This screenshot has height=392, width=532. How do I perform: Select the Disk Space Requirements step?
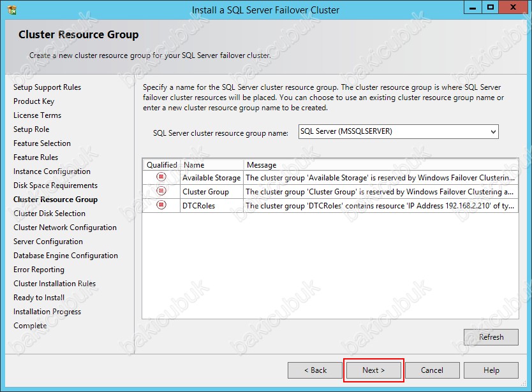point(55,185)
